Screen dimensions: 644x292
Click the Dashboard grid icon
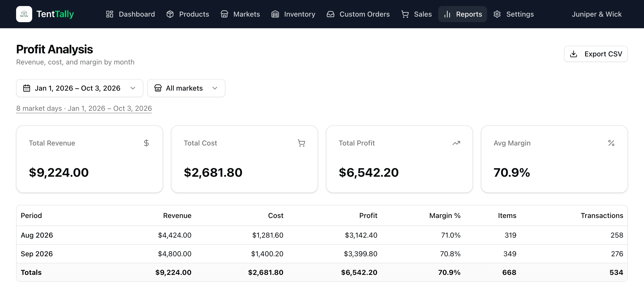click(110, 14)
